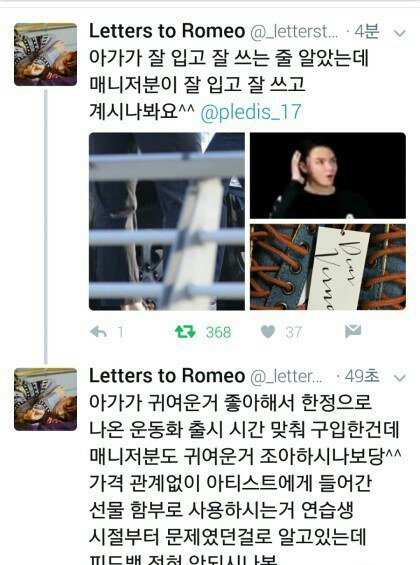Open the blurry railing photo on the left

[x=167, y=221]
